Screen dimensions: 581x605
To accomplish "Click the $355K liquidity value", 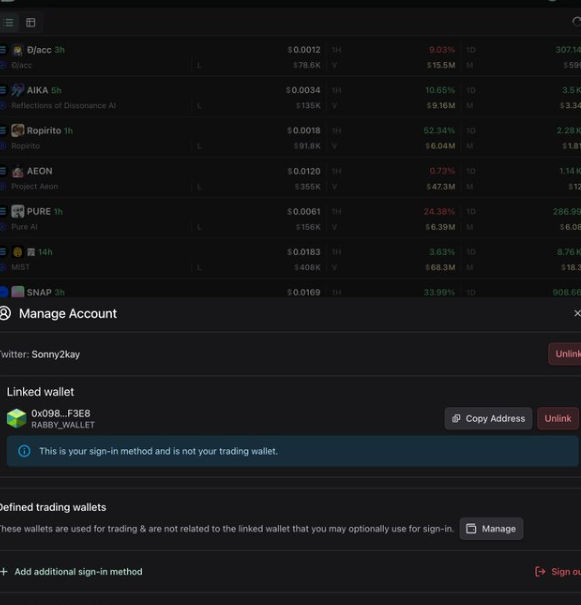I will click(x=307, y=187).
